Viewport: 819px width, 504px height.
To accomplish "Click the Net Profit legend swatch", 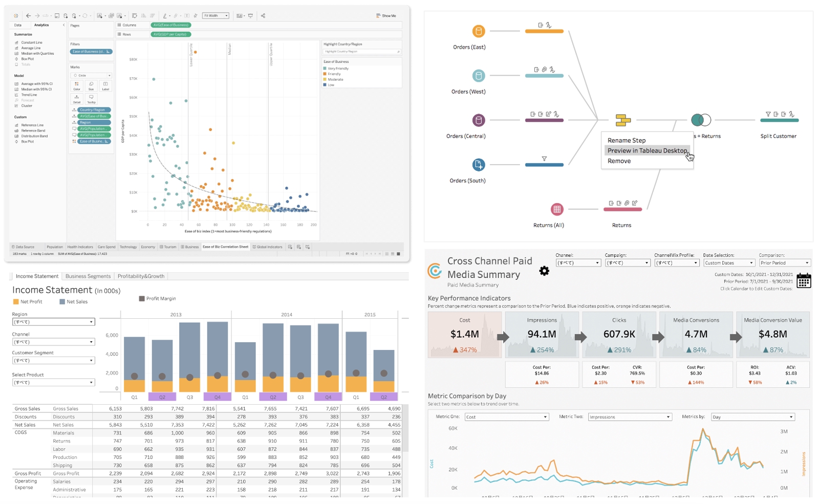I will [x=16, y=302].
